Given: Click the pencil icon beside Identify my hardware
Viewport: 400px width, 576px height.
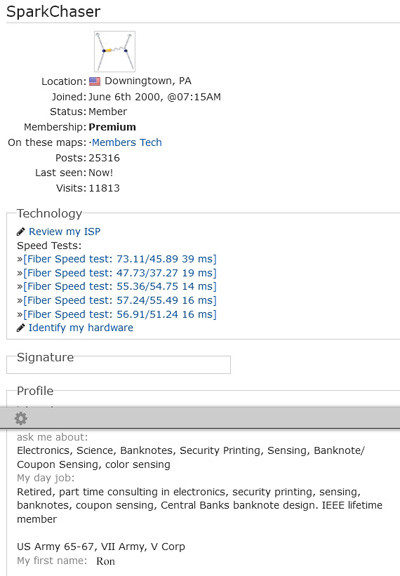Looking at the screenshot, I should click(21, 328).
